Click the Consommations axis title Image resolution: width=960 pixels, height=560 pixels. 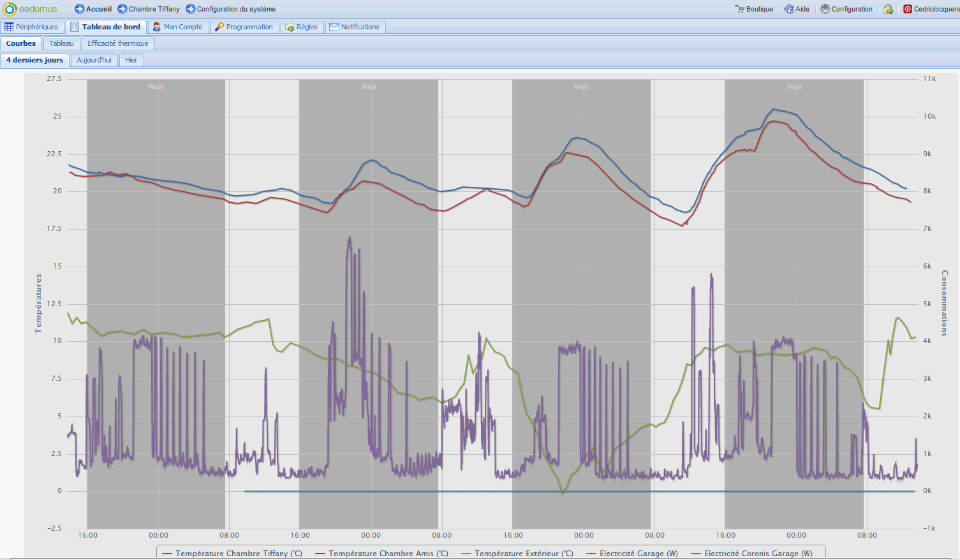coord(945,304)
